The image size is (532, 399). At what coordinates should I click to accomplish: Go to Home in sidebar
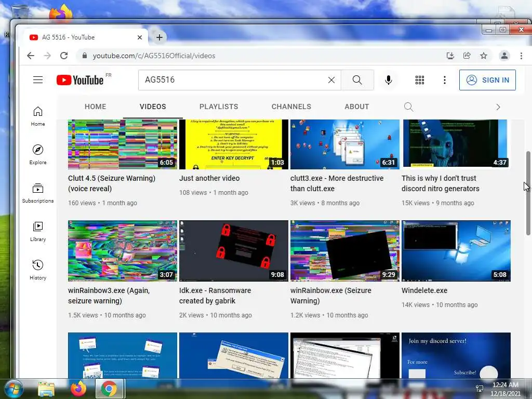coord(38,116)
